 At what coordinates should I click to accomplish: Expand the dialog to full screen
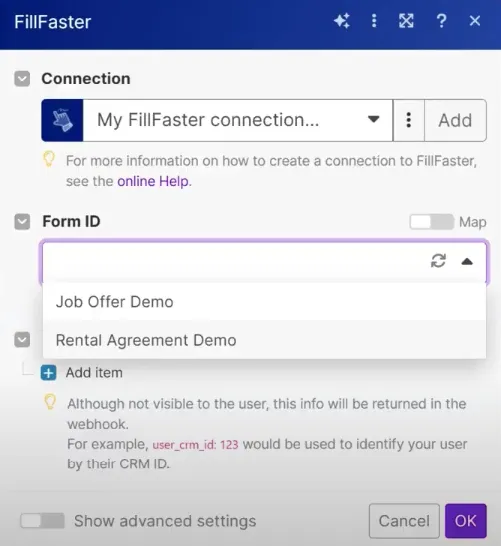pos(406,21)
